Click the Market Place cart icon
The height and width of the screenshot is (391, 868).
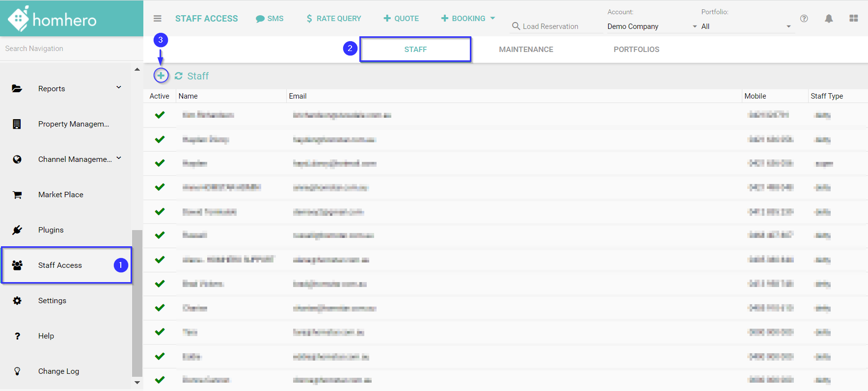coord(17,195)
